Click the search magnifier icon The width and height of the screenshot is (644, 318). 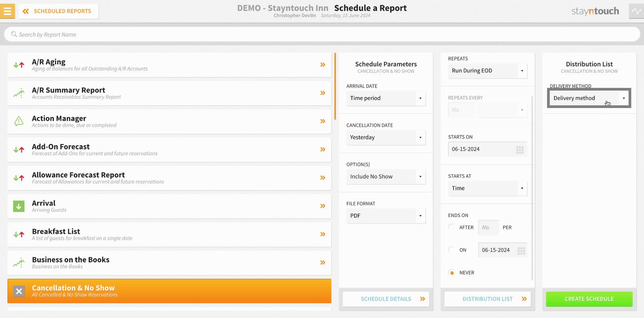pyautogui.click(x=14, y=34)
